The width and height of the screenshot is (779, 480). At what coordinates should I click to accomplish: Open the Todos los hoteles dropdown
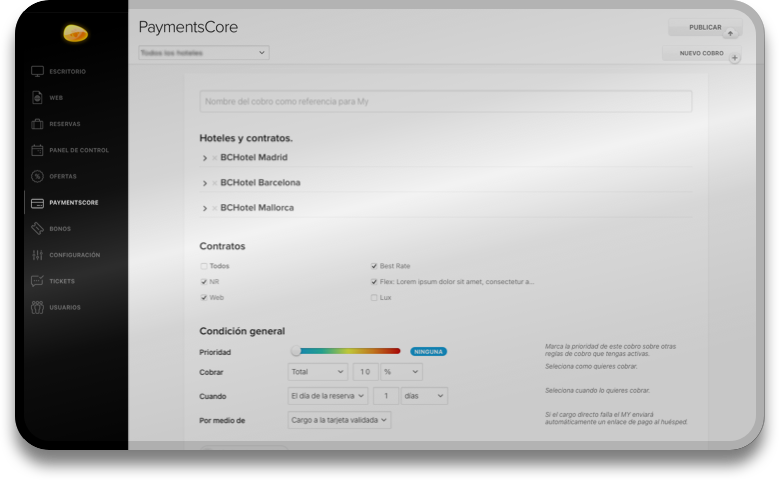point(204,53)
